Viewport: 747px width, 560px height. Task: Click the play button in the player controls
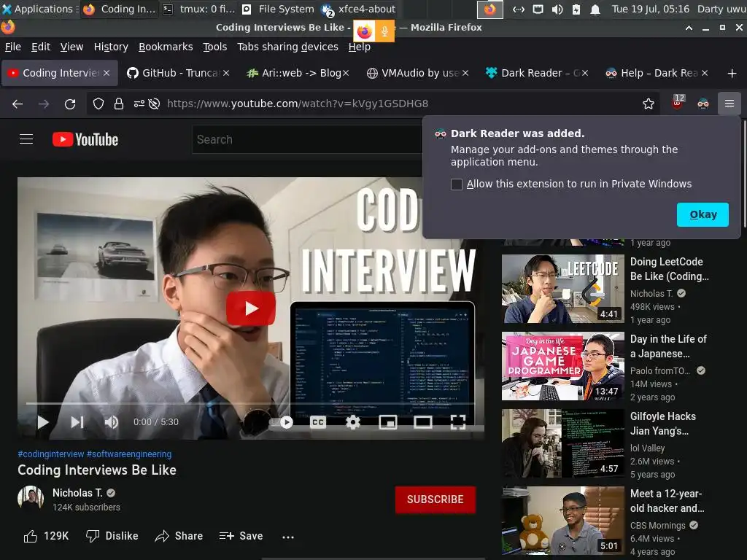pyautogui.click(x=43, y=422)
